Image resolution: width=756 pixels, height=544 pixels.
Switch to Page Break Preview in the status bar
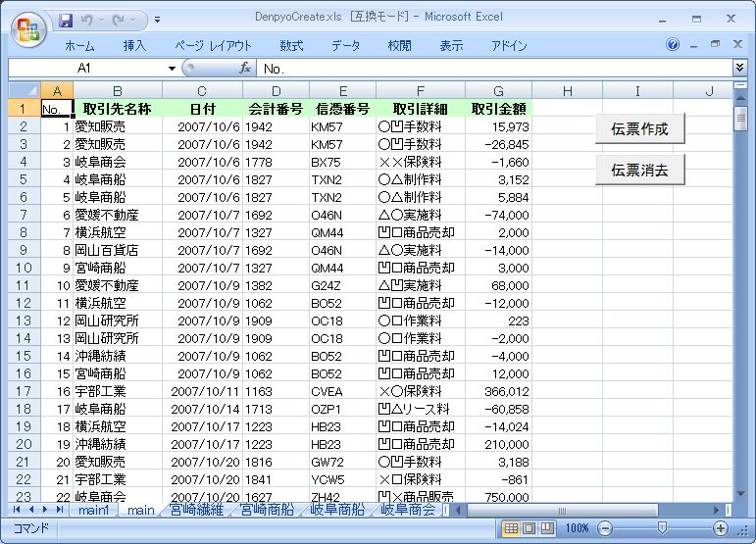tap(546, 528)
